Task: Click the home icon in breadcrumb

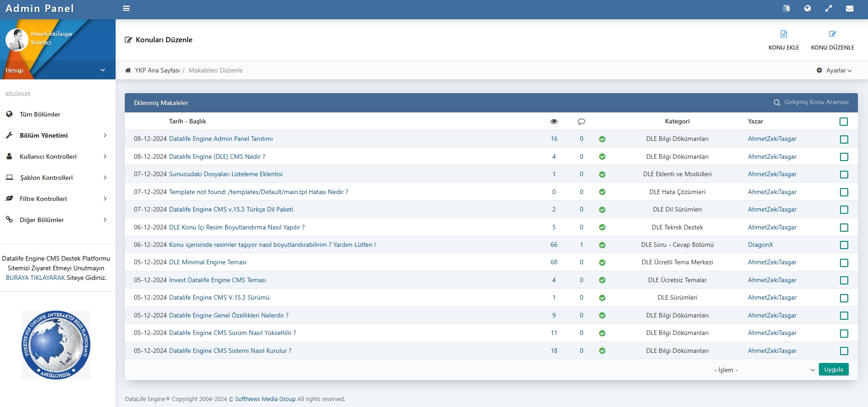Action: pyautogui.click(x=128, y=70)
